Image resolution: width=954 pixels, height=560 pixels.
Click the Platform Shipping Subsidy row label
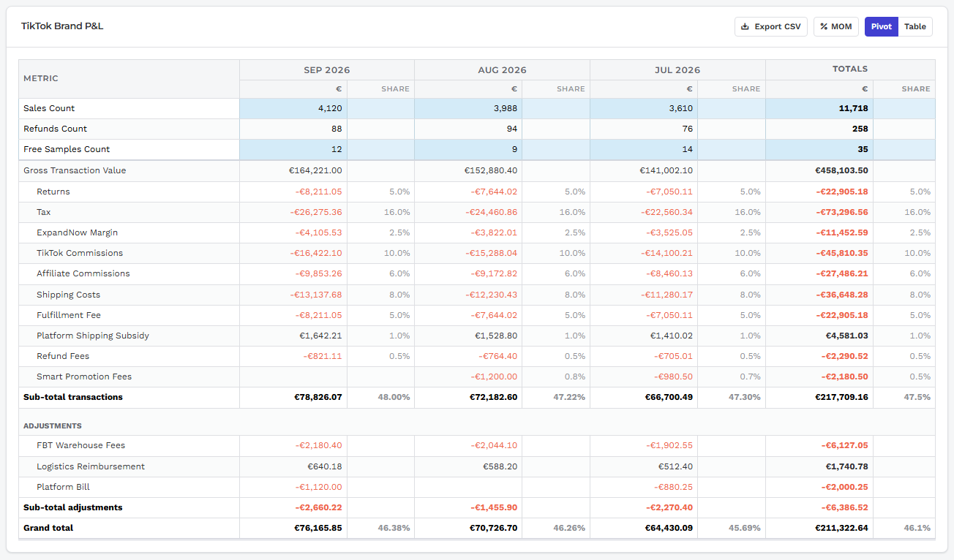tap(93, 336)
